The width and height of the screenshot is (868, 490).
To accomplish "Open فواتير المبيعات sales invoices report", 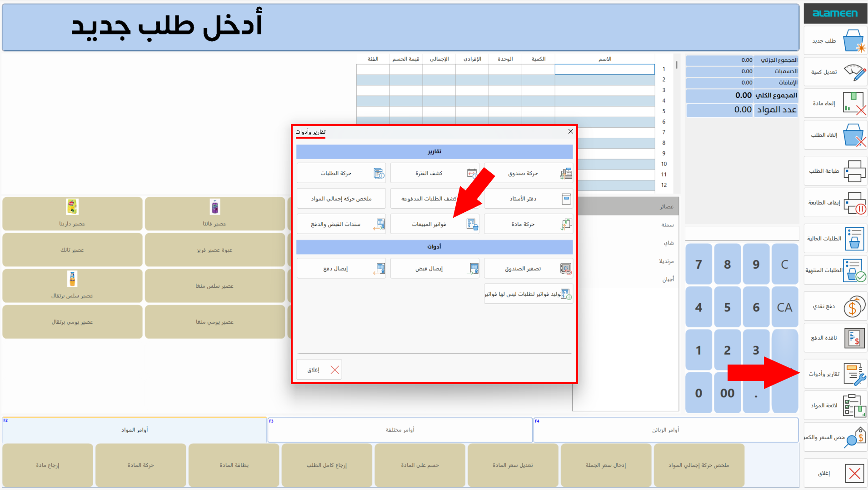I will (x=434, y=224).
